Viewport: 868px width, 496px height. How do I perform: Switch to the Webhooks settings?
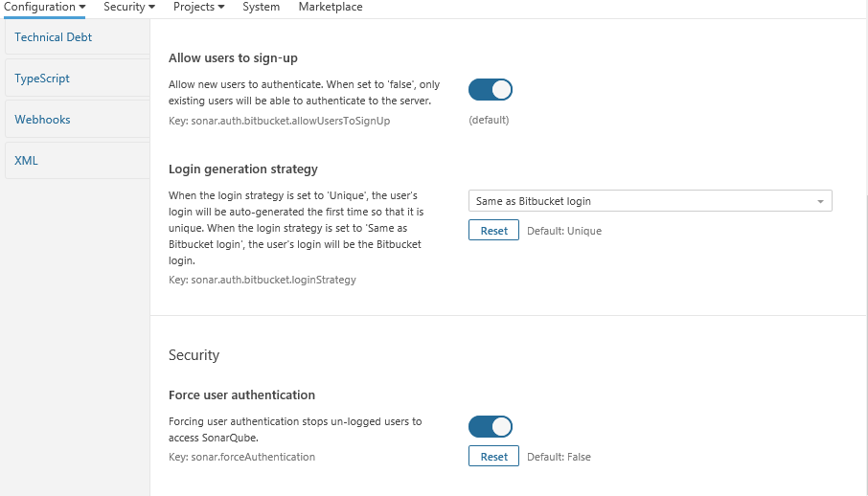click(x=43, y=120)
